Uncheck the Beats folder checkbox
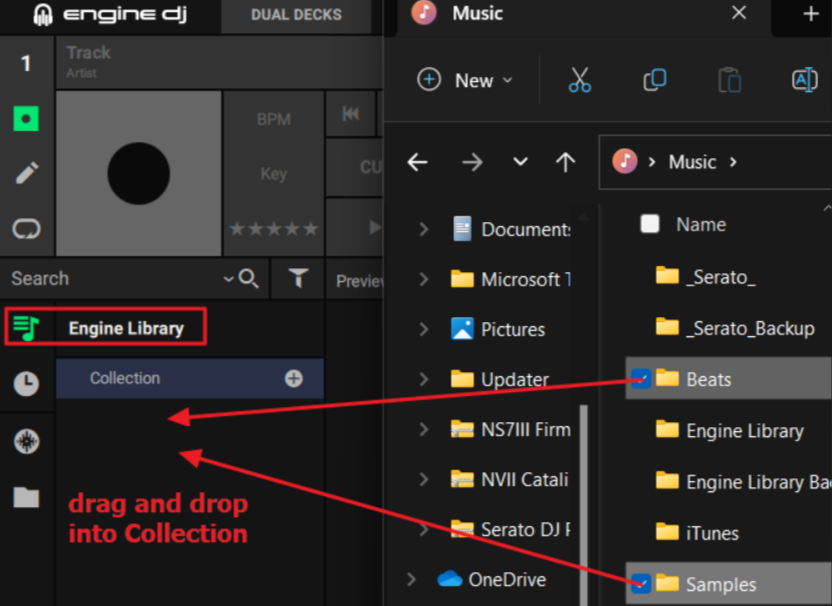The height and width of the screenshot is (606, 832). pos(641,379)
